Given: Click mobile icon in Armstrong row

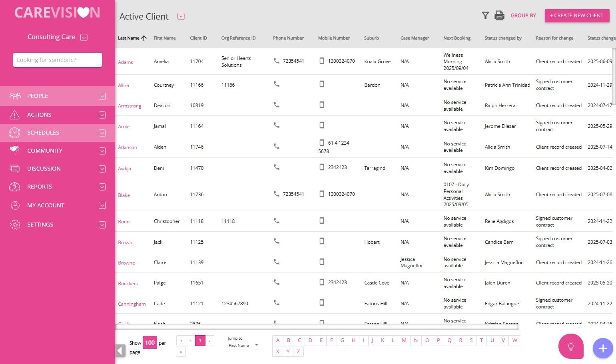Looking at the screenshot, I should [322, 105].
